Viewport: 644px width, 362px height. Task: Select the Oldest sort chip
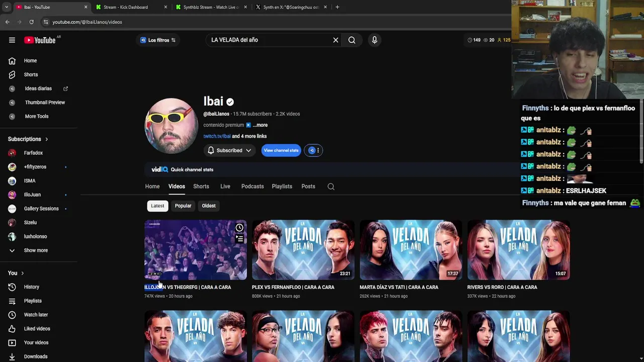click(x=209, y=206)
